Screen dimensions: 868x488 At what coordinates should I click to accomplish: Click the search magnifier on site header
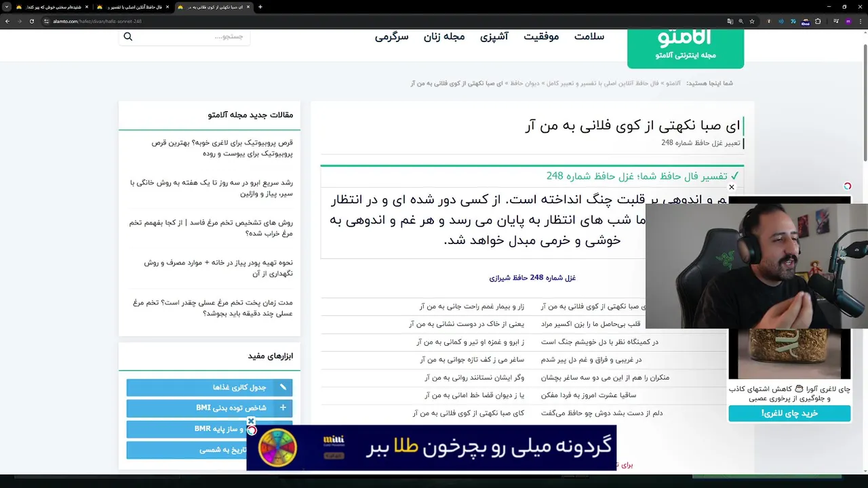[x=127, y=37]
